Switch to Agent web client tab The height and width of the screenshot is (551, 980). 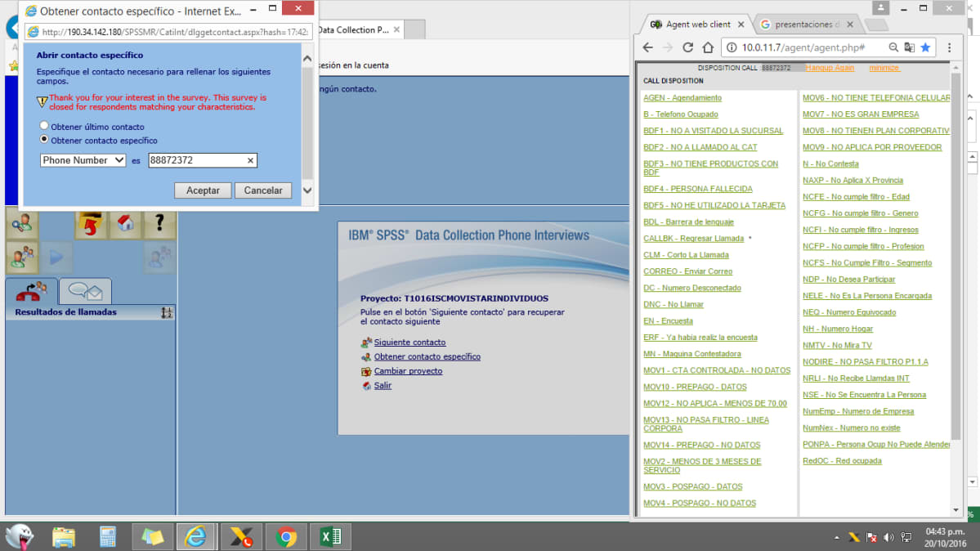pyautogui.click(x=697, y=25)
